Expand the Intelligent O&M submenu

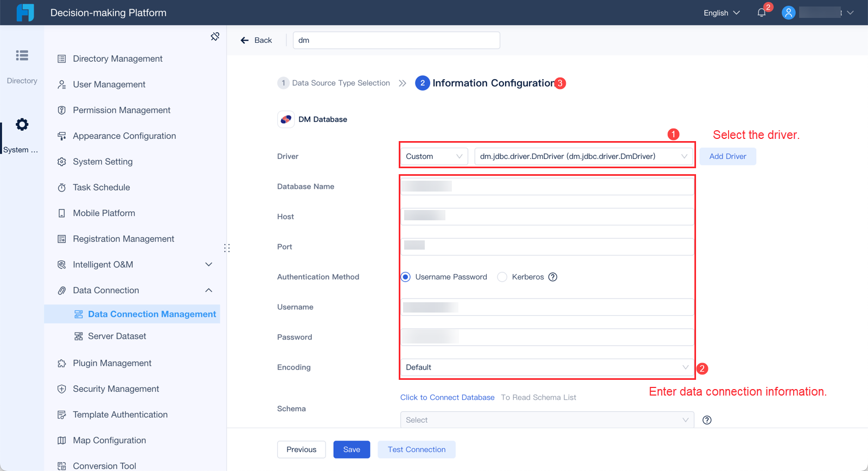209,265
